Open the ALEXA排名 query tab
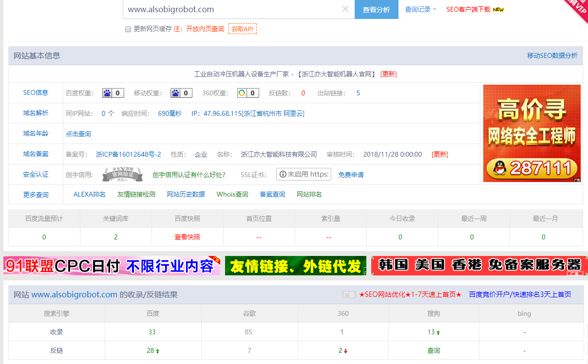Screen dimensions: 588x364 coord(90,194)
